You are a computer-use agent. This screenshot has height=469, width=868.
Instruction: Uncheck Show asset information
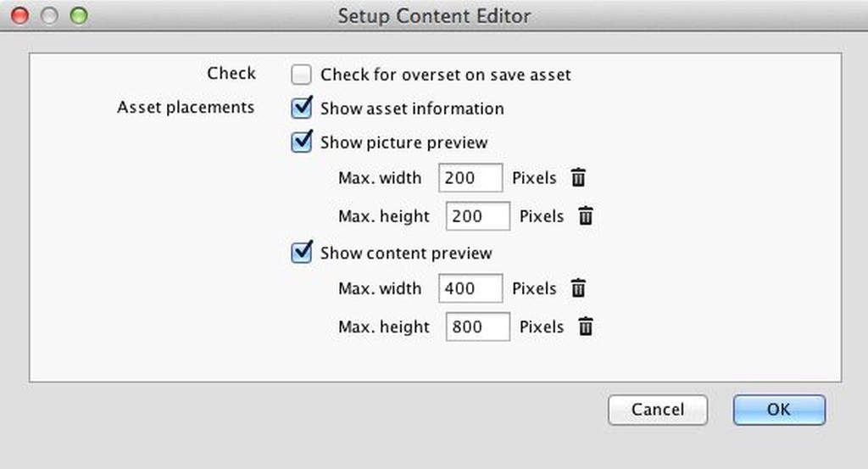(302, 109)
